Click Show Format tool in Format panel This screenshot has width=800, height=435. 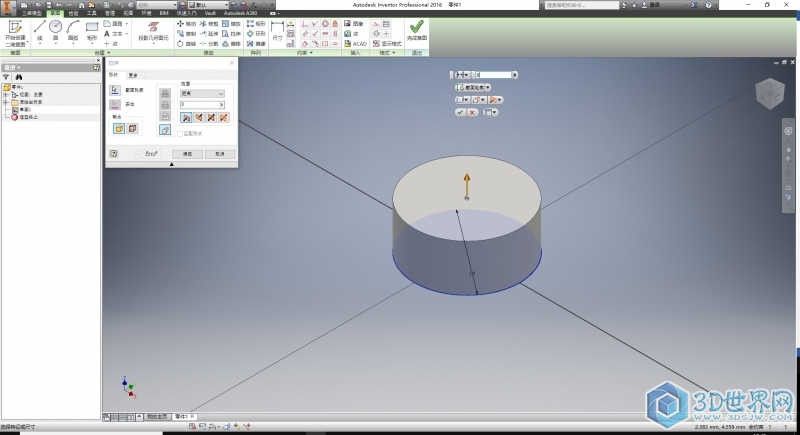click(x=387, y=44)
